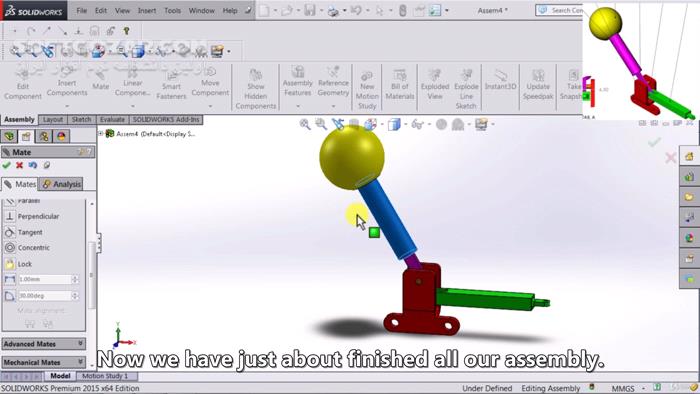Open the dropdown arrow beside Print

coord(344,11)
